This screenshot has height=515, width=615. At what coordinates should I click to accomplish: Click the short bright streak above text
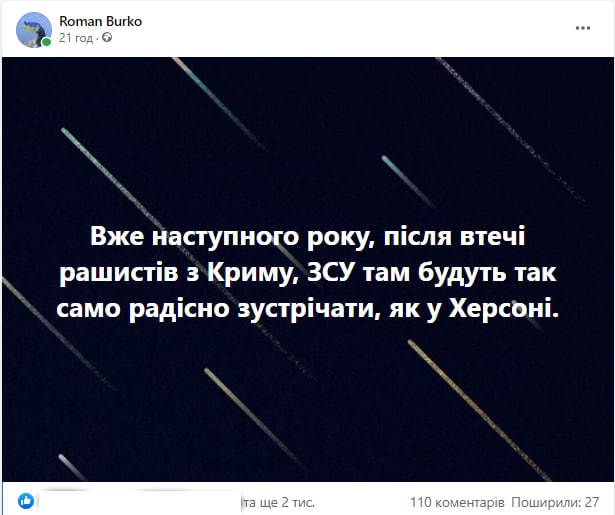click(x=408, y=182)
